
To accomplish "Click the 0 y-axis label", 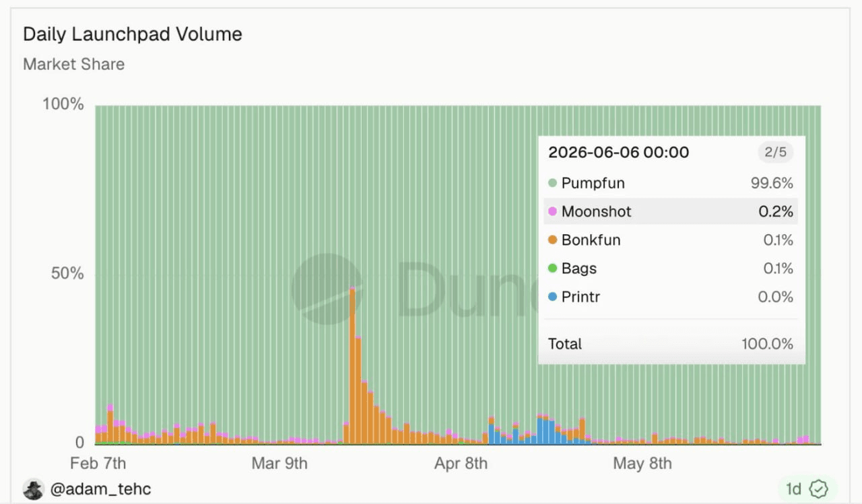I will click(80, 442).
